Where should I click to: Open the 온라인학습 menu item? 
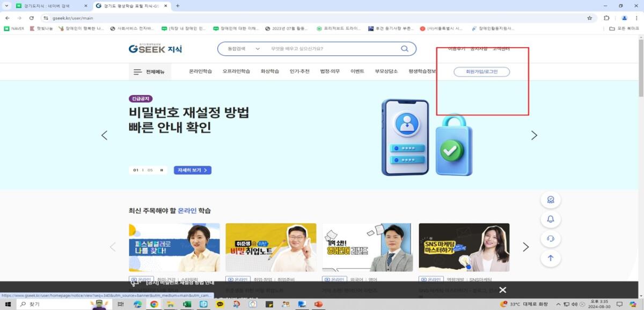[x=200, y=71]
